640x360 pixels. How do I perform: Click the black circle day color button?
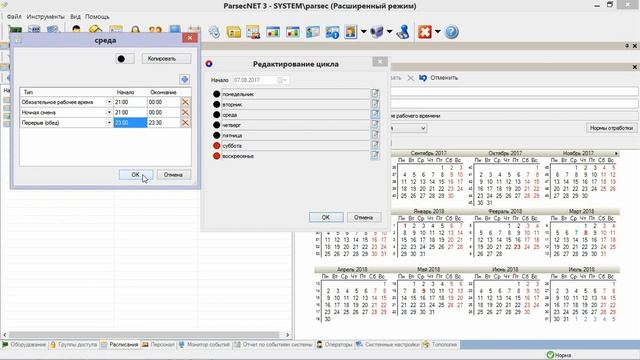point(124,59)
